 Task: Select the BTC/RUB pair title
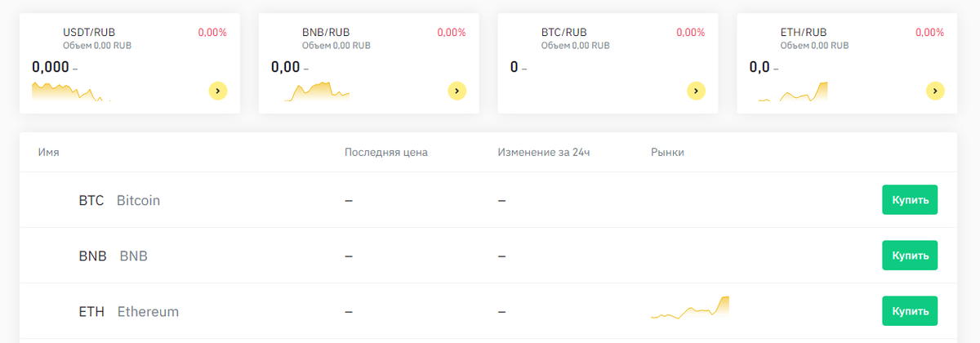pyautogui.click(x=564, y=33)
